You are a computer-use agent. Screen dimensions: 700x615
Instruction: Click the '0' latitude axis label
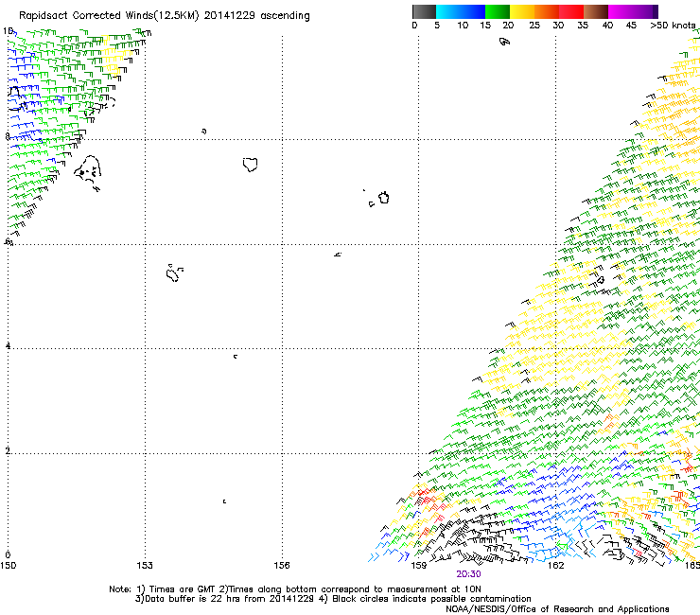click(8, 555)
